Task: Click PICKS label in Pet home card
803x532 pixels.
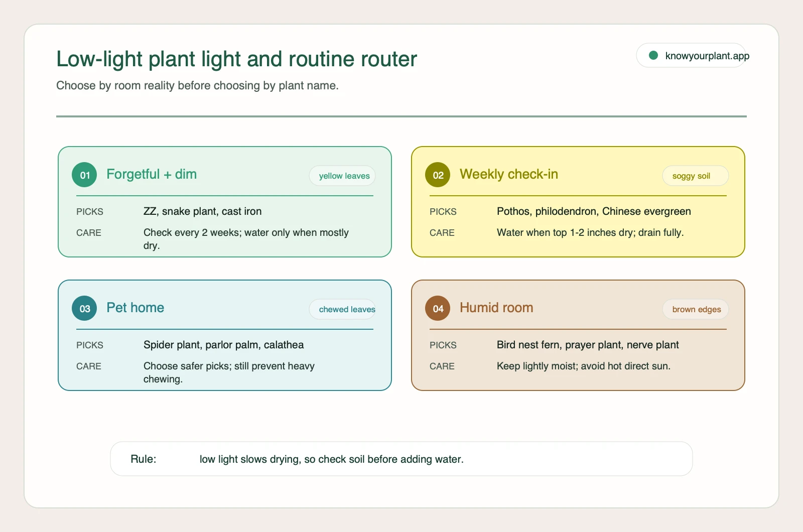Action: [x=90, y=345]
